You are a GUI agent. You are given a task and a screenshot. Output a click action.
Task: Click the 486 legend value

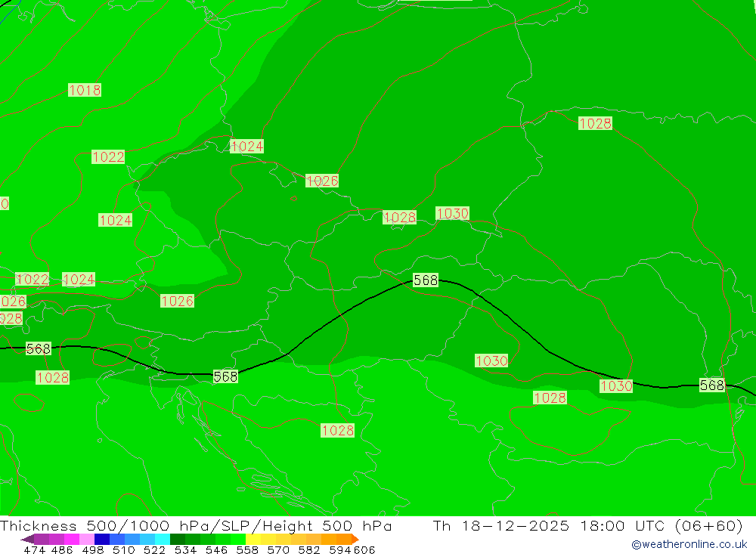coord(62,549)
